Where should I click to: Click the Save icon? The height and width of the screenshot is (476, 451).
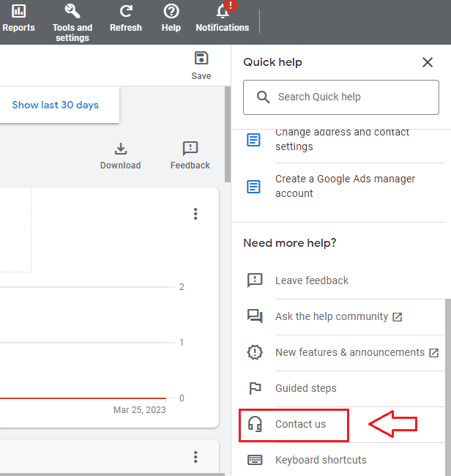pyautogui.click(x=201, y=59)
